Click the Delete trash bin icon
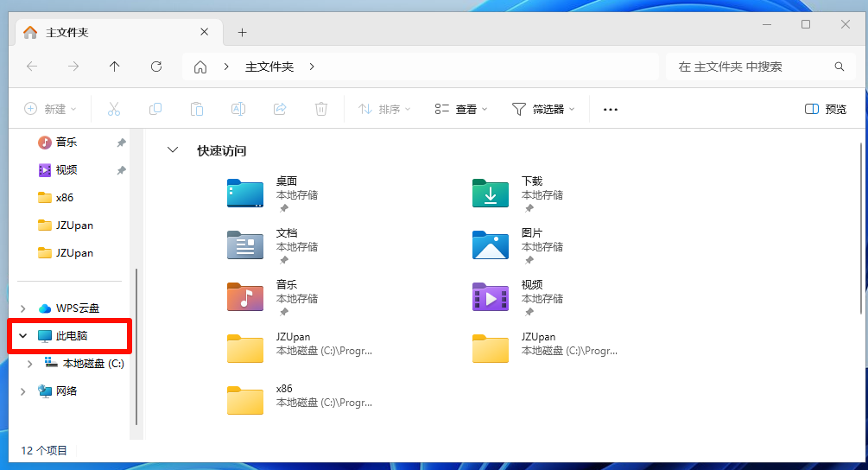 pyautogui.click(x=321, y=109)
